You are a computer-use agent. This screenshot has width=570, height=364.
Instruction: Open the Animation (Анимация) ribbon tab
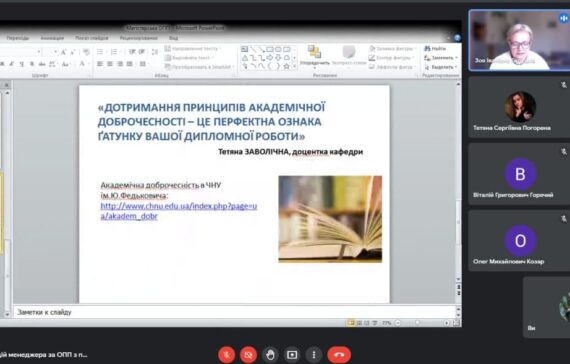[x=52, y=38]
